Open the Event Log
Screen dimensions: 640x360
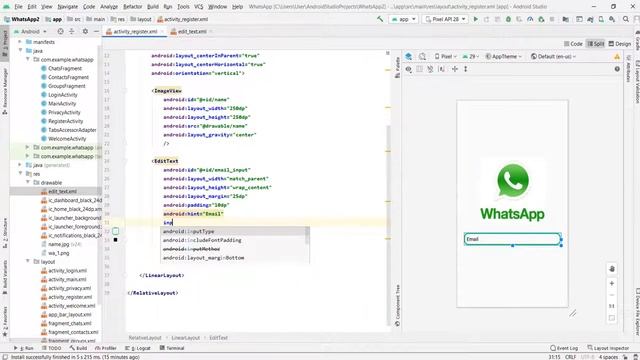pos(564,348)
